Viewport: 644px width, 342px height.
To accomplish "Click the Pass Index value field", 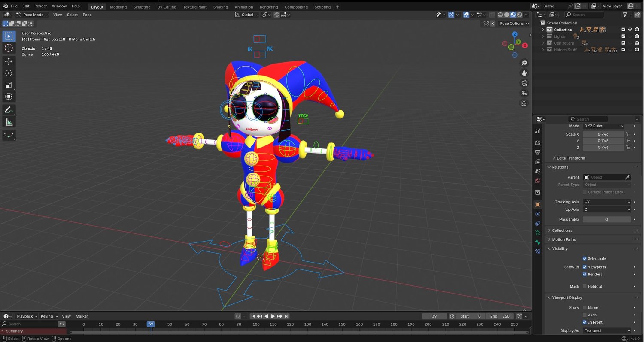I will [607, 220].
